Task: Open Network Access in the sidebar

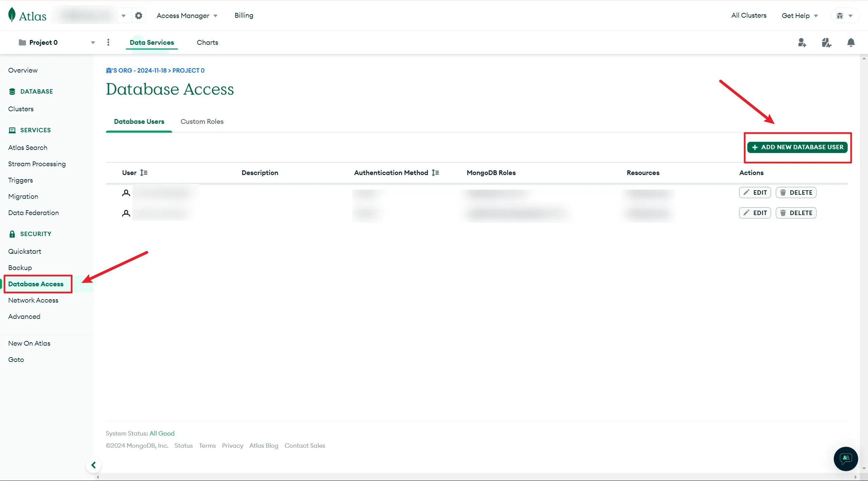Action: tap(33, 300)
